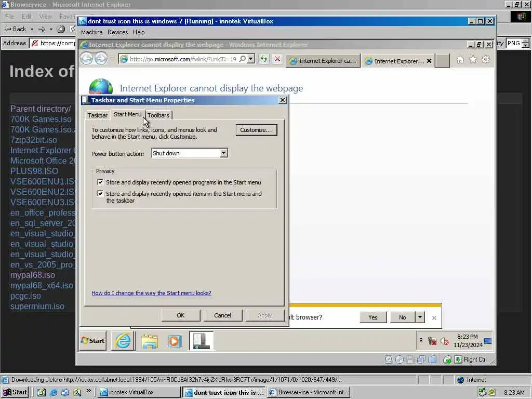This screenshot has width=532, height=399.
Task: Click the search magnifier in guest address bar
Action: point(242,59)
